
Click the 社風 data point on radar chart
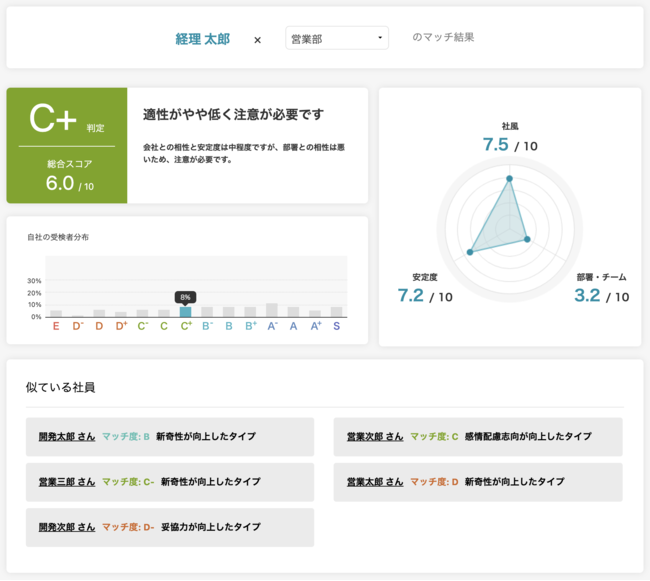(509, 179)
